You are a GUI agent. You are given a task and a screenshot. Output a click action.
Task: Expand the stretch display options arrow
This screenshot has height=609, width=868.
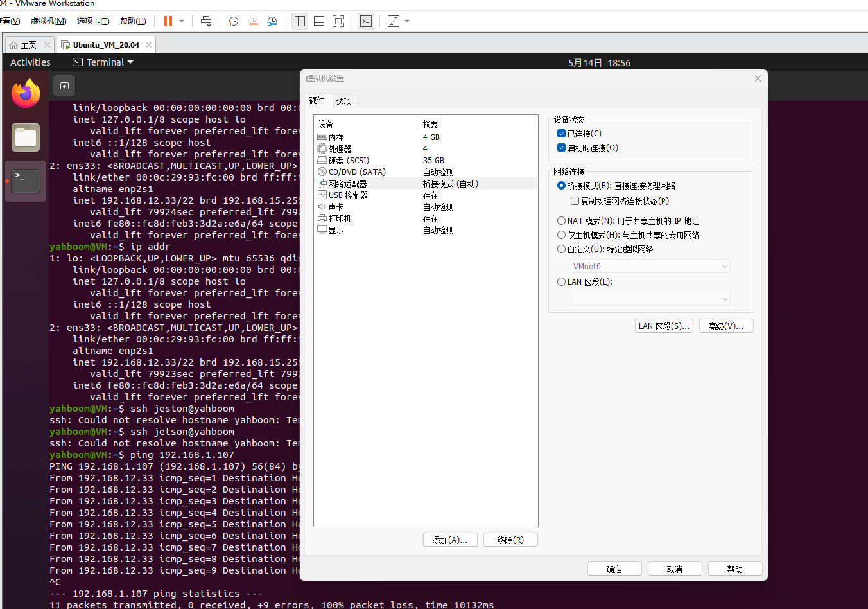(407, 21)
